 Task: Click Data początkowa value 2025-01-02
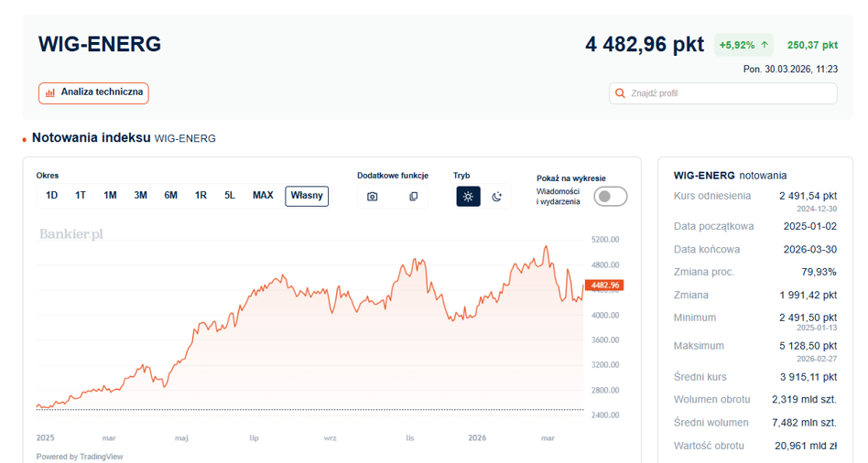click(x=810, y=226)
